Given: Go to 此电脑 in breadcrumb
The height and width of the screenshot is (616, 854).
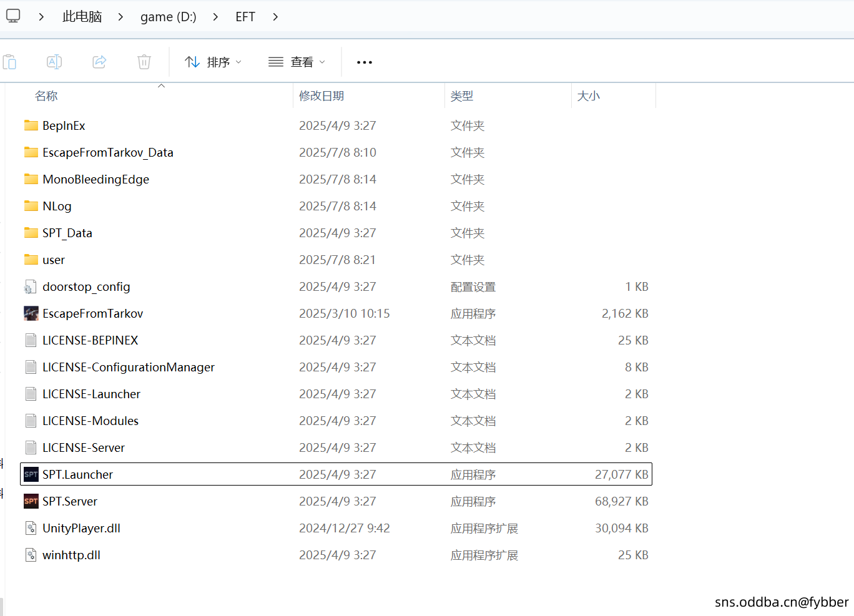Looking at the screenshot, I should (x=82, y=17).
